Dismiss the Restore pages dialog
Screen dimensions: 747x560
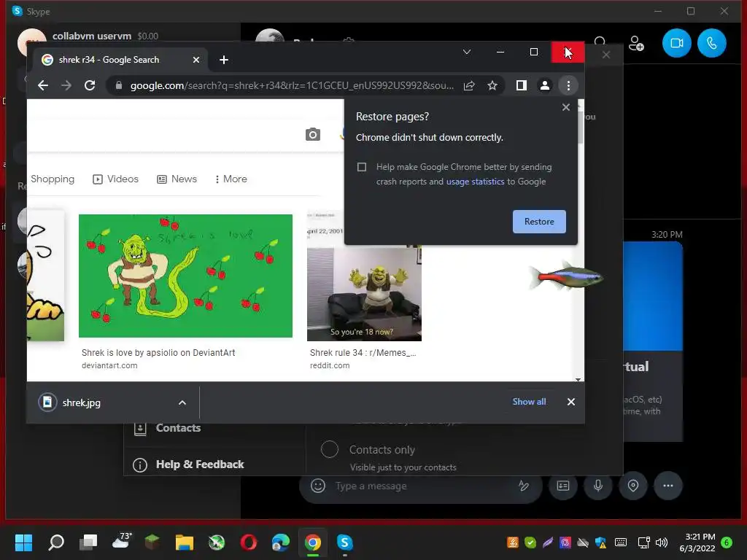[566, 107]
